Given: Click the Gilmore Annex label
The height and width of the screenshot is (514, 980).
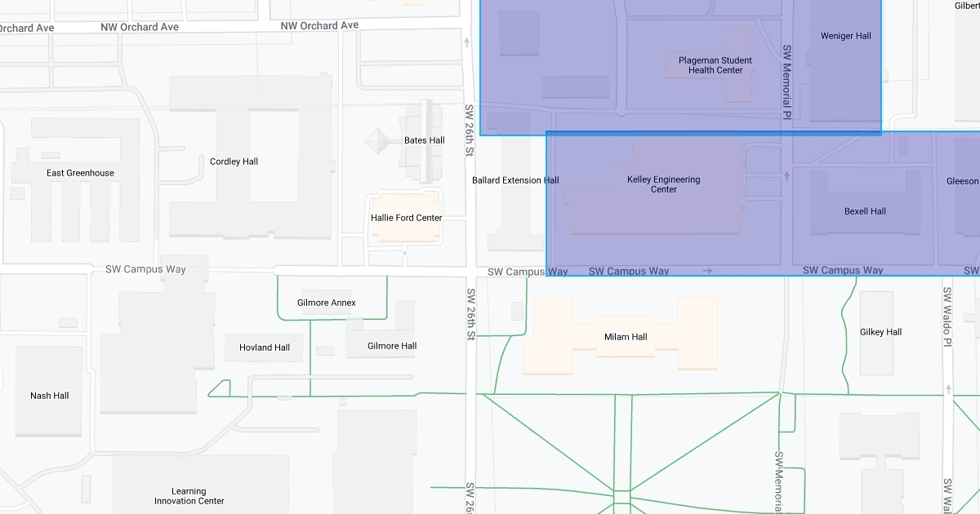Looking at the screenshot, I should 326,303.
